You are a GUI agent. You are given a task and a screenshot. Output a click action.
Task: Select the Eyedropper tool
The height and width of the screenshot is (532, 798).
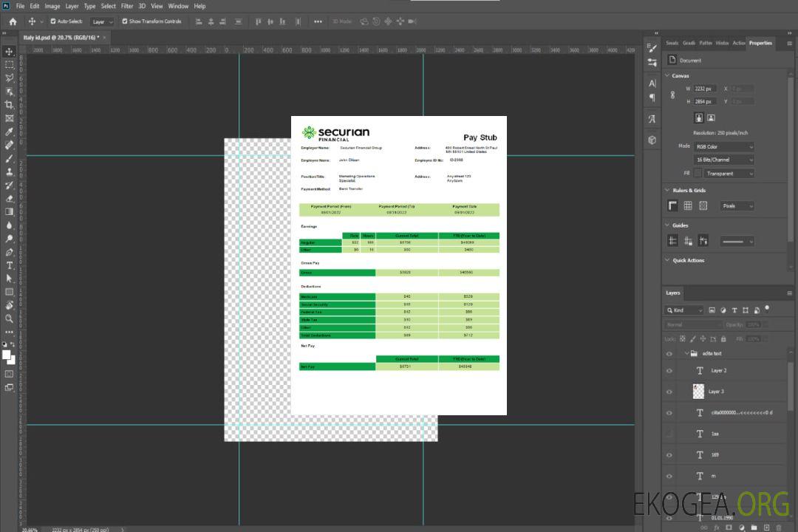pos(10,132)
